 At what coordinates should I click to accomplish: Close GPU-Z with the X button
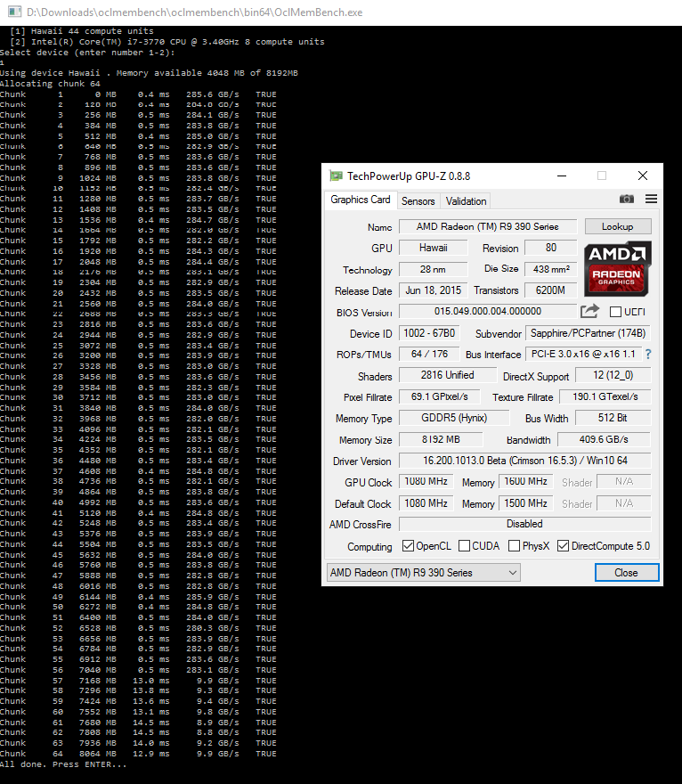click(643, 176)
